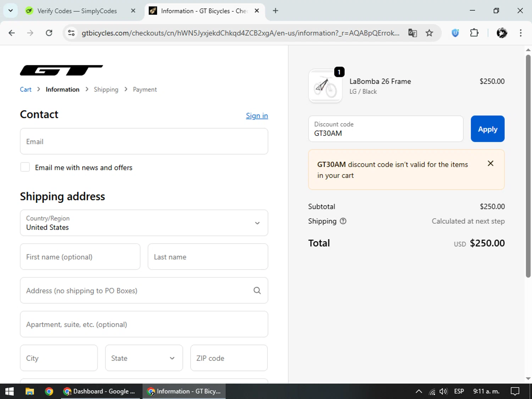This screenshot has width=532, height=399.
Task: Select the Shipping breadcrumb step
Action: 106,89
